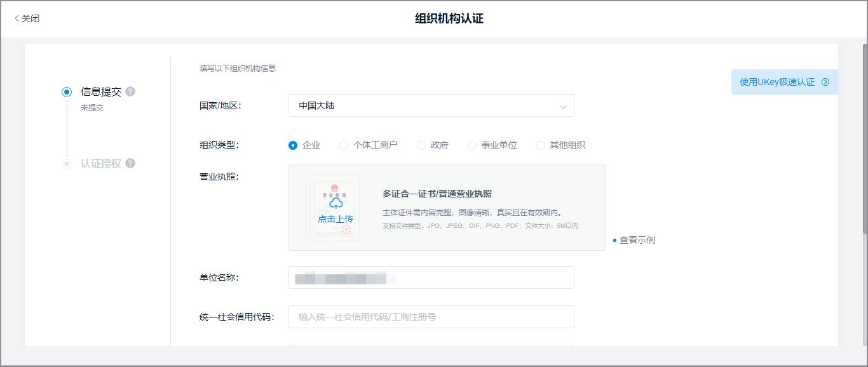The height and width of the screenshot is (367, 868).
Task: Click the 查看示例 link
Action: [637, 240]
